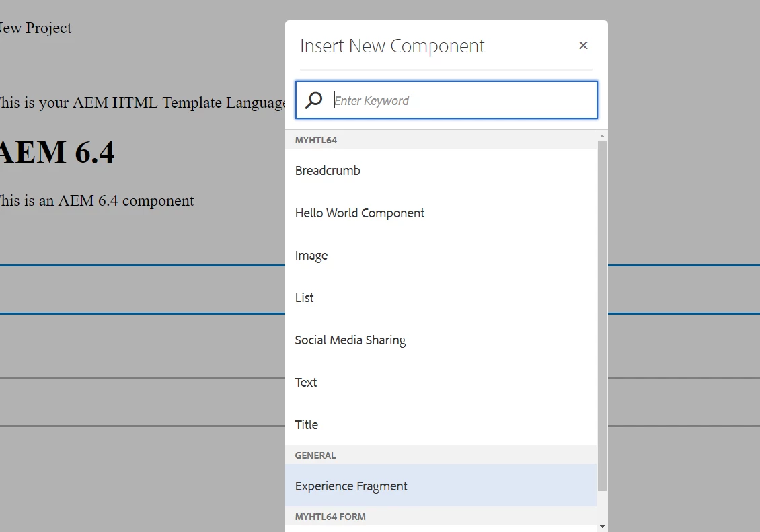The width and height of the screenshot is (760, 532).
Task: Click 'This is an AEM 6.4 component' text
Action: (x=96, y=201)
